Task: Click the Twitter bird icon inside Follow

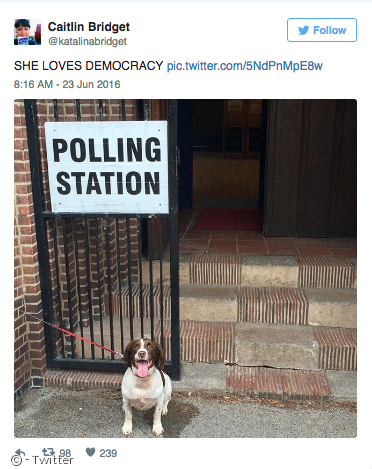Action: click(x=303, y=30)
